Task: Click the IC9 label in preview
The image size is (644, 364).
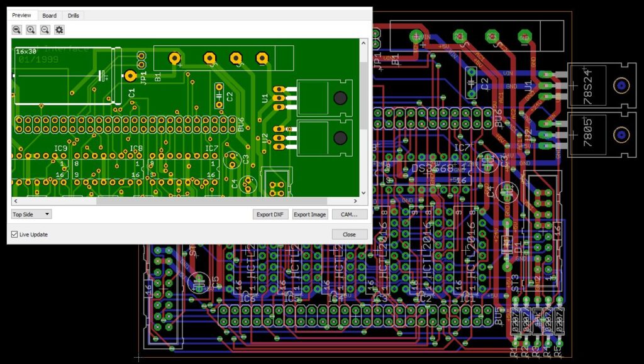Action: coord(60,148)
